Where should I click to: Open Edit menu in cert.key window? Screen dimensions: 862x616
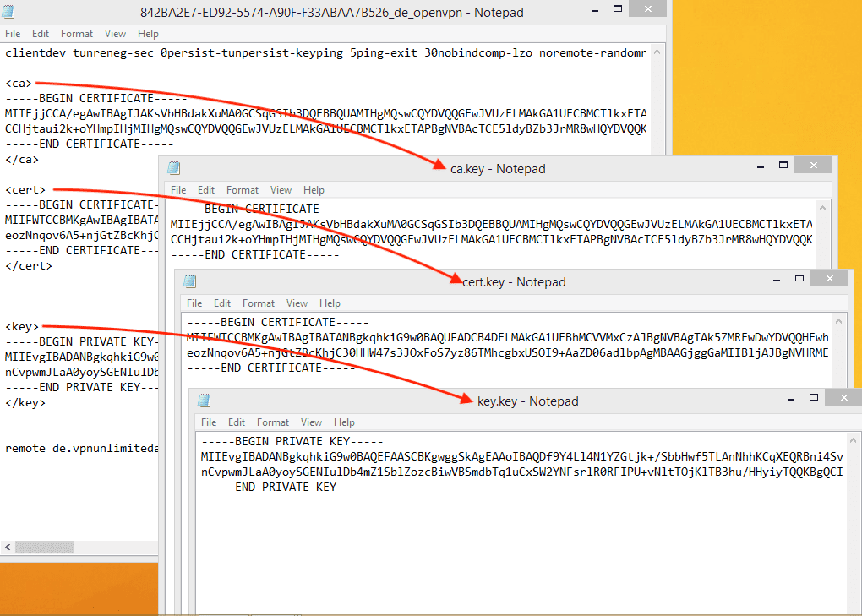(x=222, y=303)
